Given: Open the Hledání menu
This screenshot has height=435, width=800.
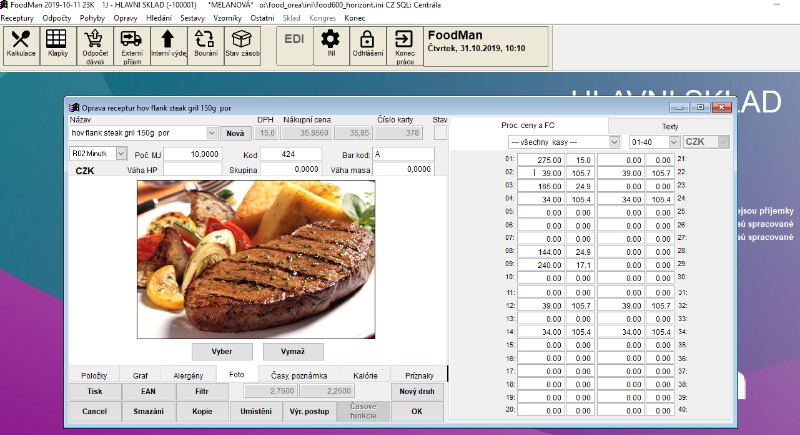Looking at the screenshot, I should [159, 18].
